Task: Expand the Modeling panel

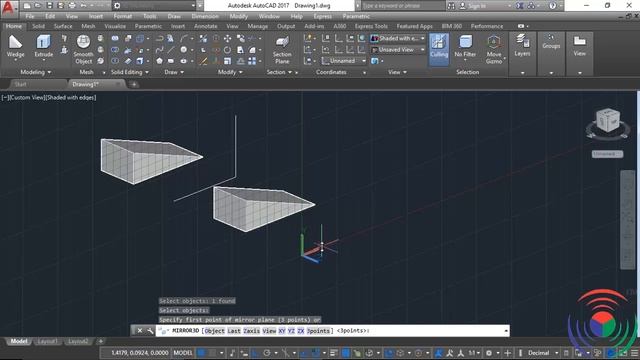Action: point(36,72)
